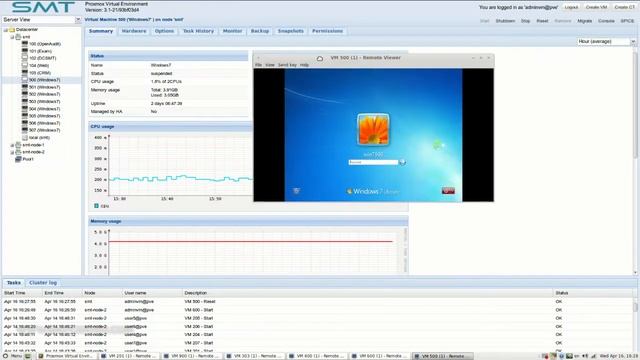
Task: Click the Datacenter folder icon
Action: [12, 29]
